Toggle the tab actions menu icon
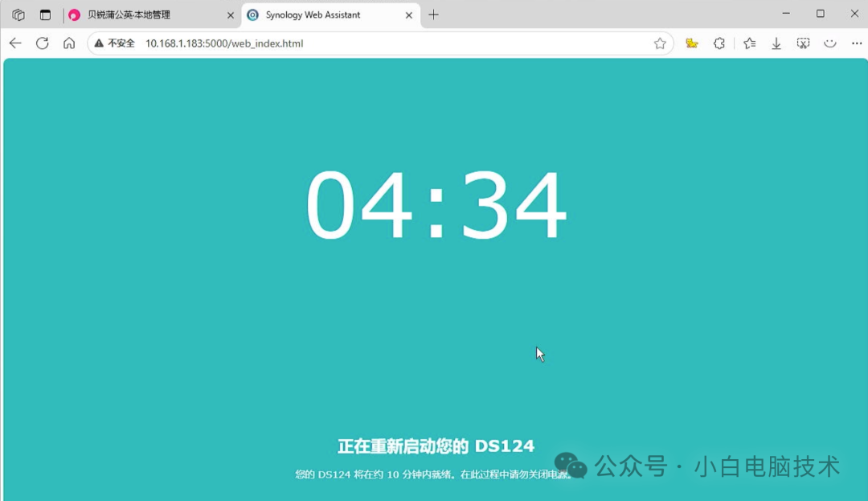This screenshot has width=868, height=501. (45, 14)
